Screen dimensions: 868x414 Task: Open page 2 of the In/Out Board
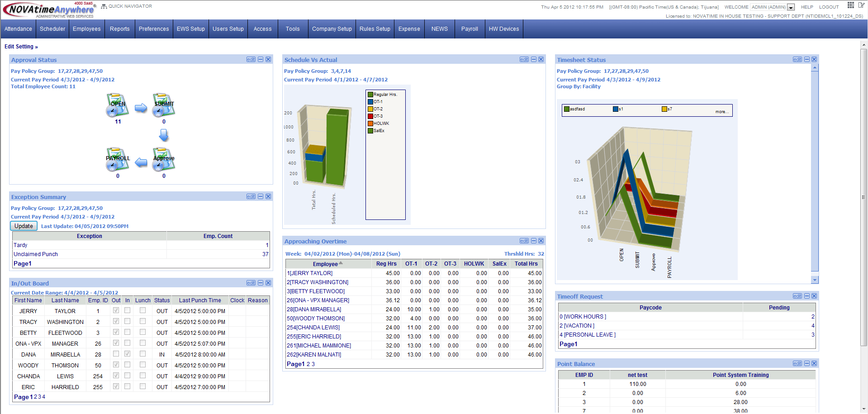pyautogui.click(x=35, y=397)
